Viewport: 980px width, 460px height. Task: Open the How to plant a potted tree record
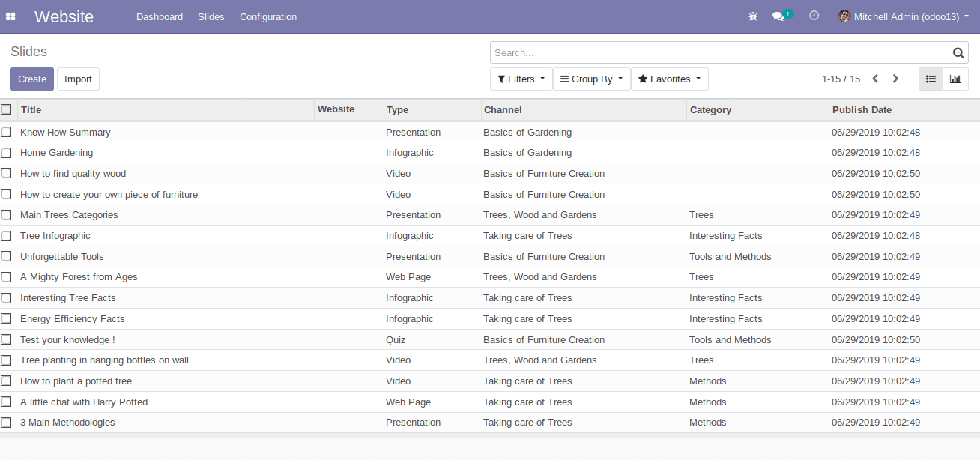(76, 381)
